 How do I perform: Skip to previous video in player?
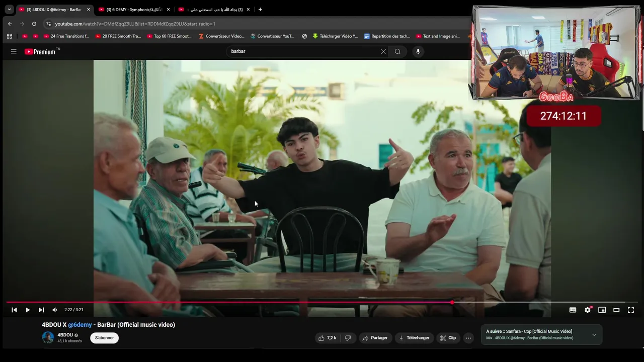pyautogui.click(x=14, y=310)
